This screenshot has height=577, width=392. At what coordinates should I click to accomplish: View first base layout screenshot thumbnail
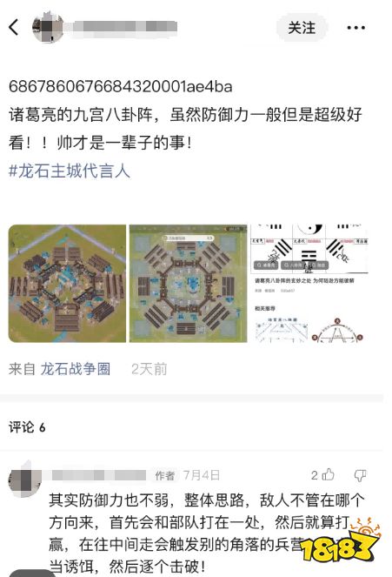(x=67, y=284)
